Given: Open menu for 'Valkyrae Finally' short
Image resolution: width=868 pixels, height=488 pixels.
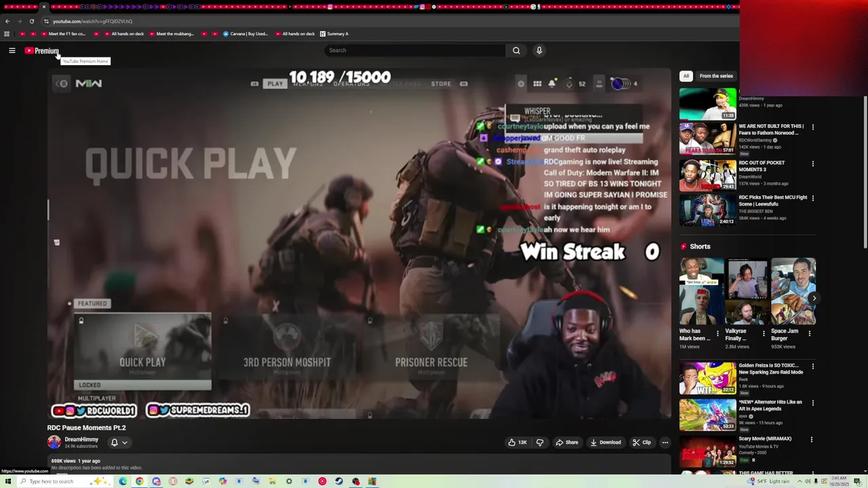Looking at the screenshot, I should tap(764, 333).
